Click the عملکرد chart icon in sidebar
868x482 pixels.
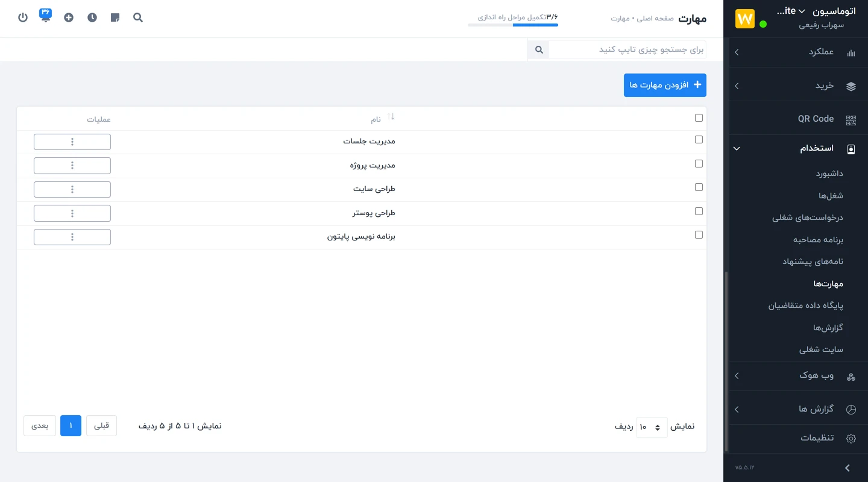click(x=851, y=53)
